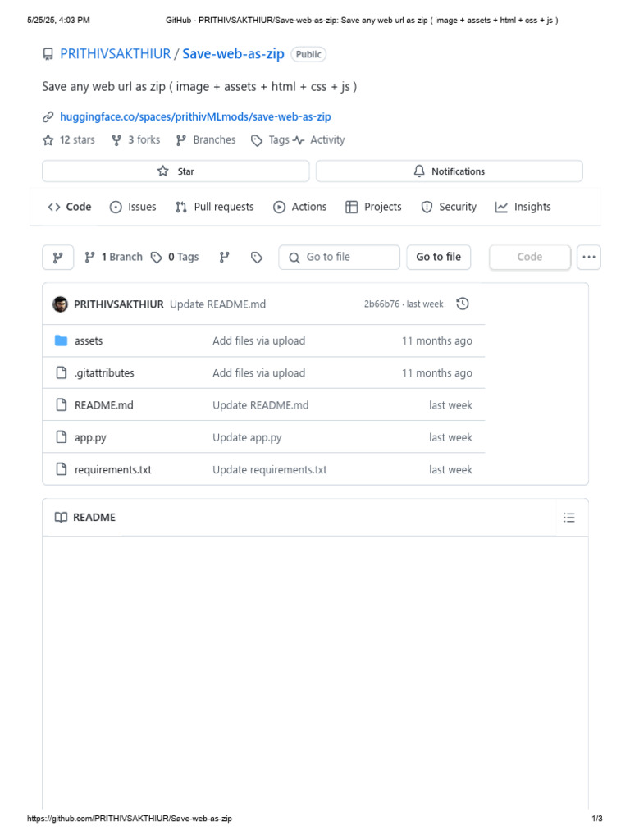630x840 pixels.
Task: Open the Update README.md commit in the file list
Action: click(260, 405)
